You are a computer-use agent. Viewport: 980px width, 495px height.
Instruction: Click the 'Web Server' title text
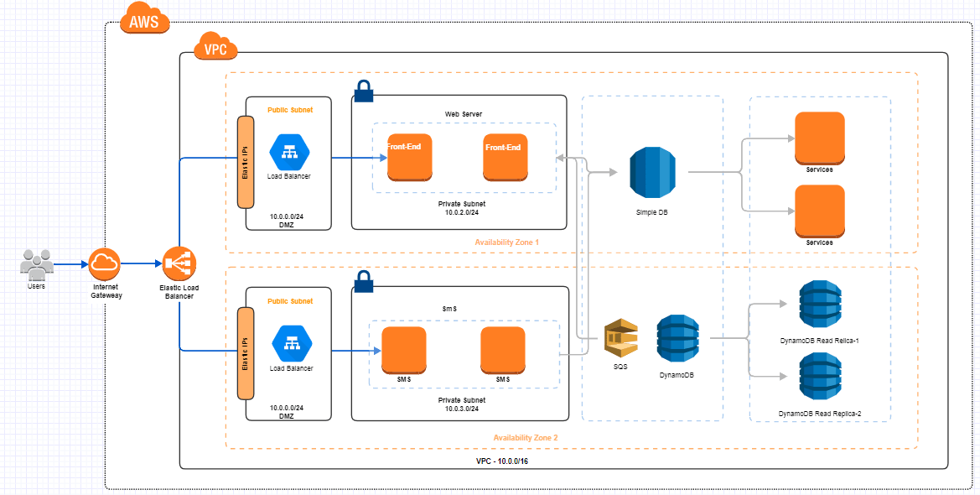(x=463, y=114)
